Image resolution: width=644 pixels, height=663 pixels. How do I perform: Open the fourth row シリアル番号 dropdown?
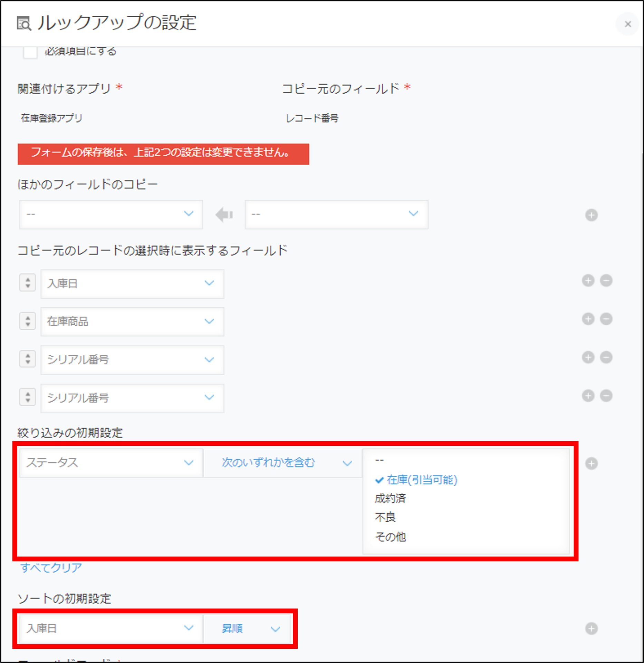pos(132,398)
